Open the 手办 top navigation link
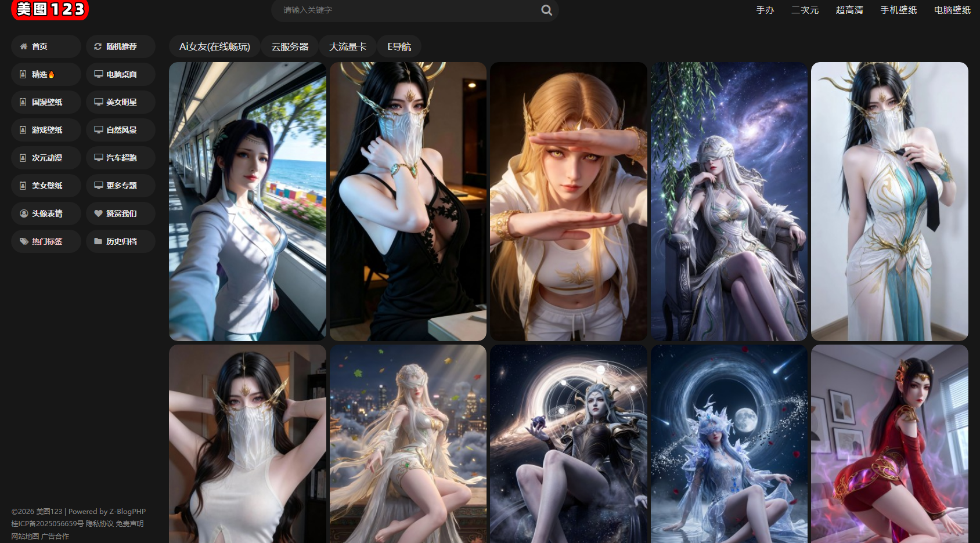980x543 pixels. point(765,10)
